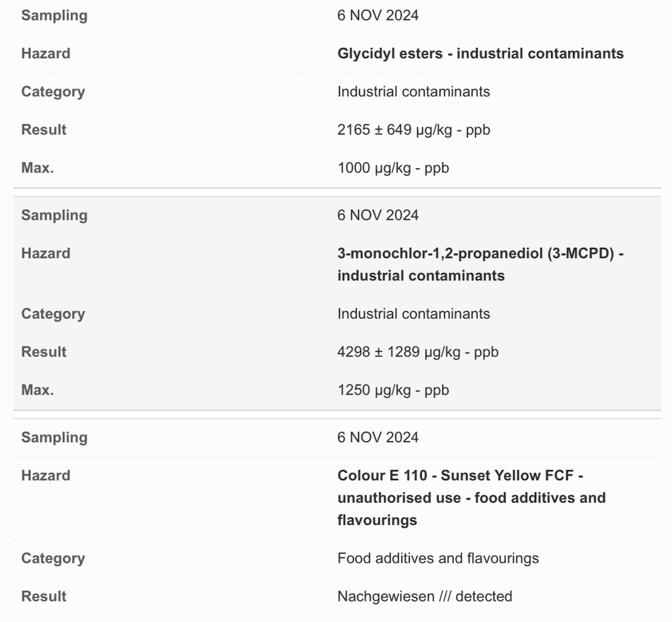Click the Hazard label beside Glycidyl esters
The width and height of the screenshot is (672, 622).
coord(45,54)
